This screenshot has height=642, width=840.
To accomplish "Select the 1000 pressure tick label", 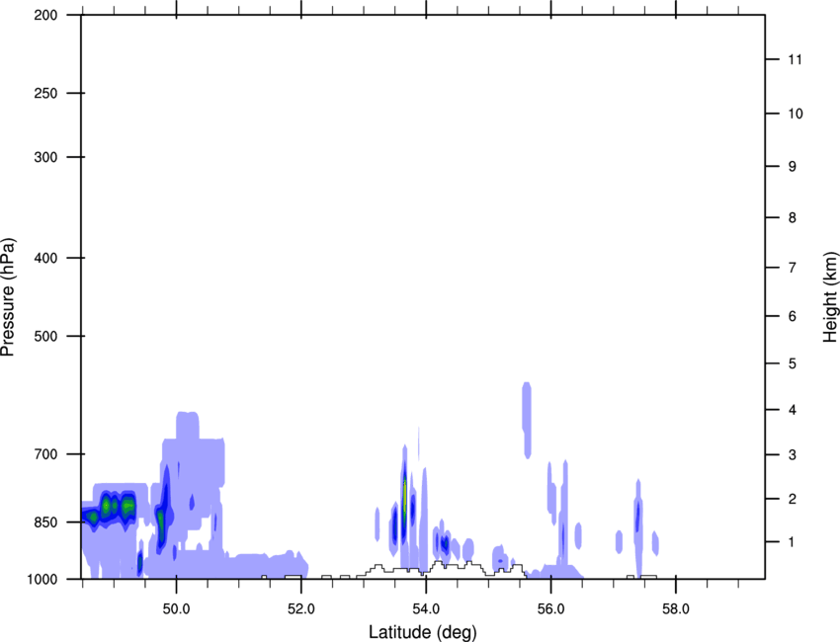I will 42,579.
